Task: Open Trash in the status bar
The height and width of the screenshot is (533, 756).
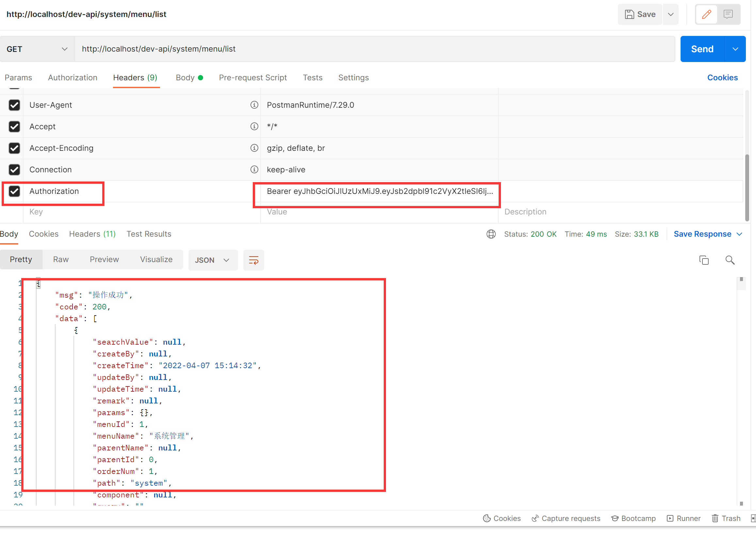Action: pos(726,519)
